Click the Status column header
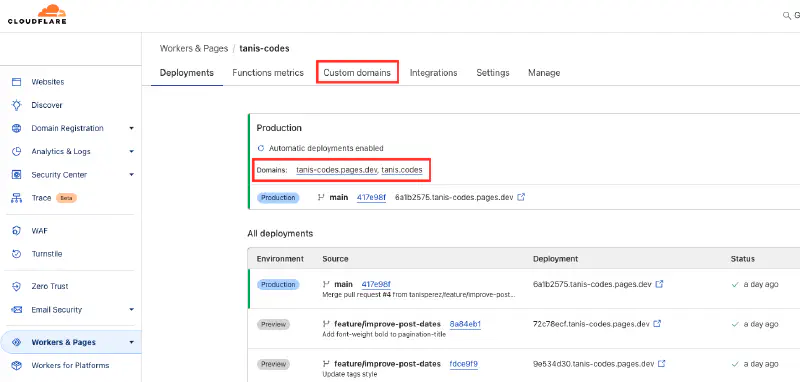The image size is (800, 382). pos(742,259)
